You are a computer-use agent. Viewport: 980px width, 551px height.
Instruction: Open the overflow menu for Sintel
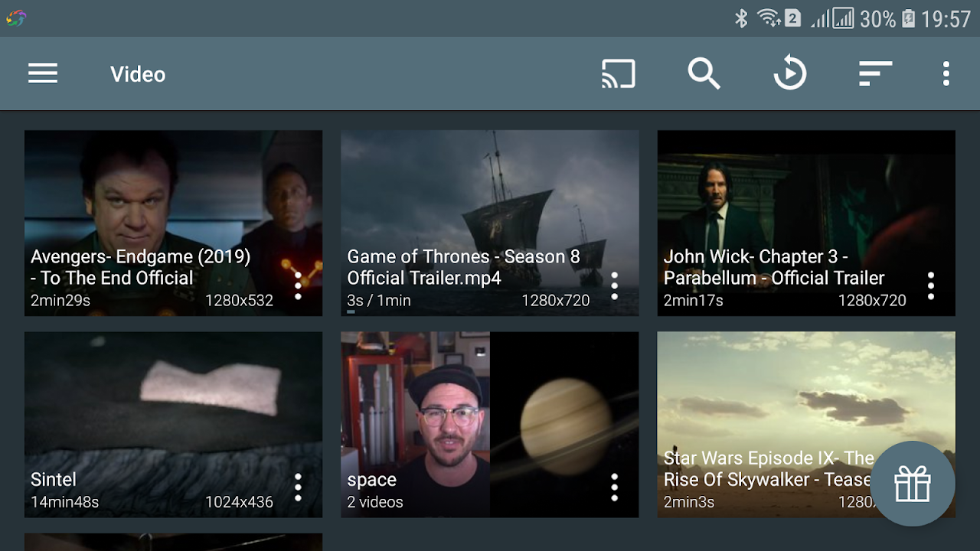click(298, 486)
